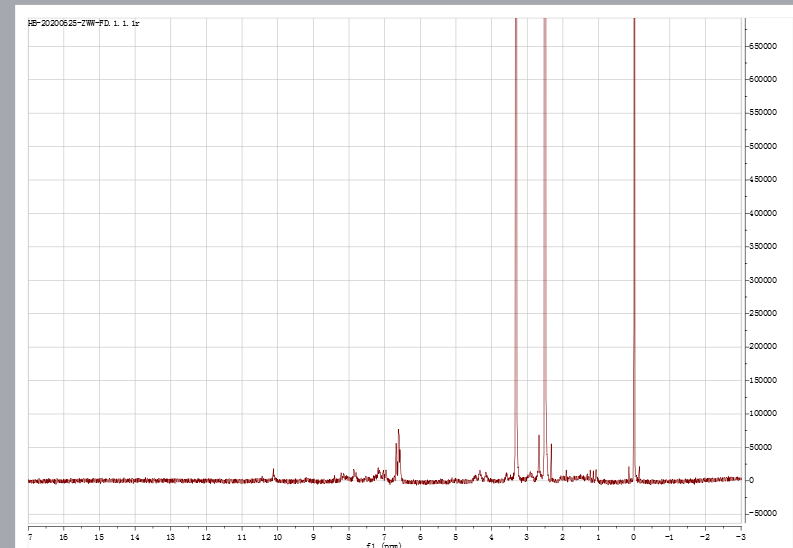Click the 16 tick on ppm axis
Image resolution: width=793 pixels, height=548 pixels.
[64, 536]
